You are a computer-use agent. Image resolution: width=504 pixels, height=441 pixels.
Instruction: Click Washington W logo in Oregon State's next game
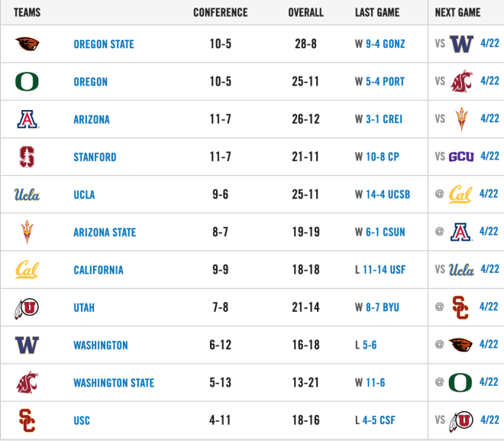(x=461, y=44)
